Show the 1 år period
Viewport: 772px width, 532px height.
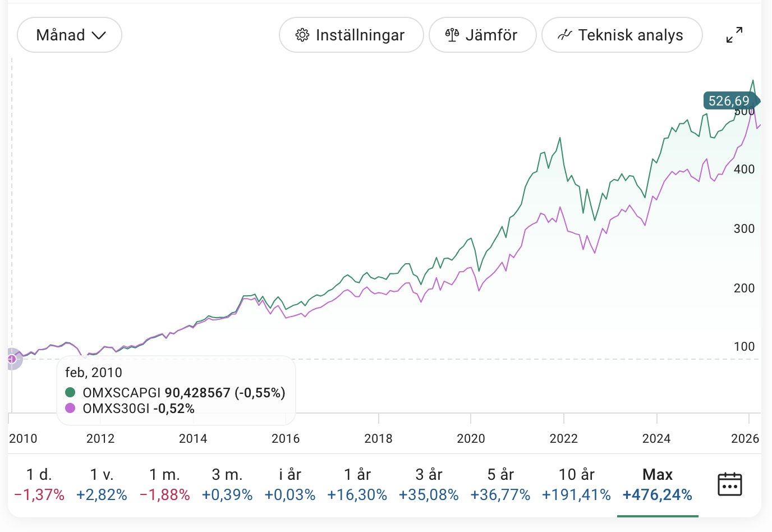[357, 484]
